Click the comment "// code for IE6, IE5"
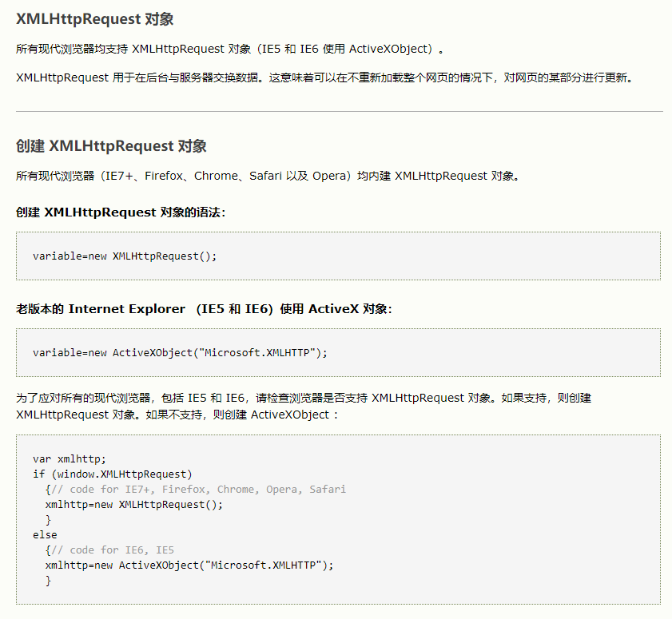The height and width of the screenshot is (619, 672). point(113,550)
